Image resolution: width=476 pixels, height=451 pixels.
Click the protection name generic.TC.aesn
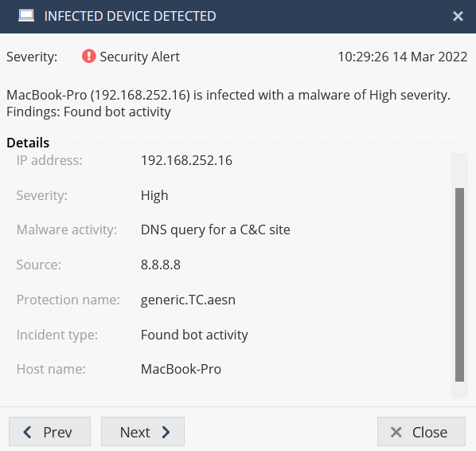pyautogui.click(x=188, y=300)
